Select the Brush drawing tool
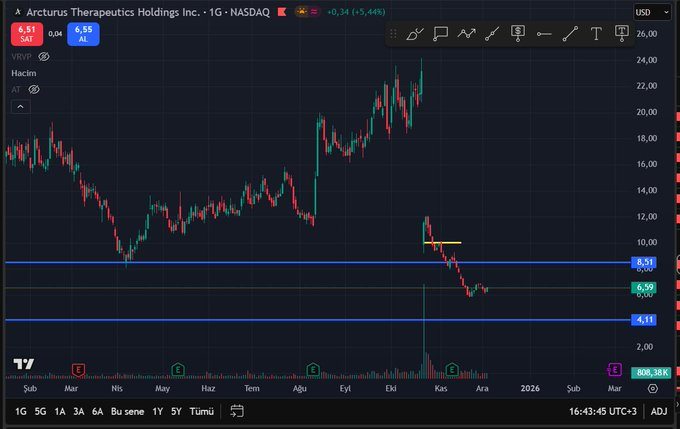 tap(414, 33)
